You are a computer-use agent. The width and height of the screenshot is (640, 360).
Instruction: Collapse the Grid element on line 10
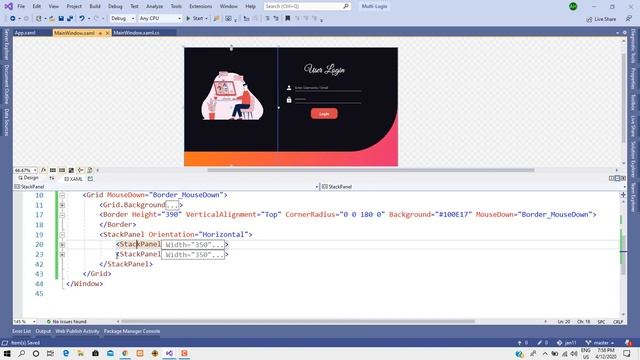[62, 195]
